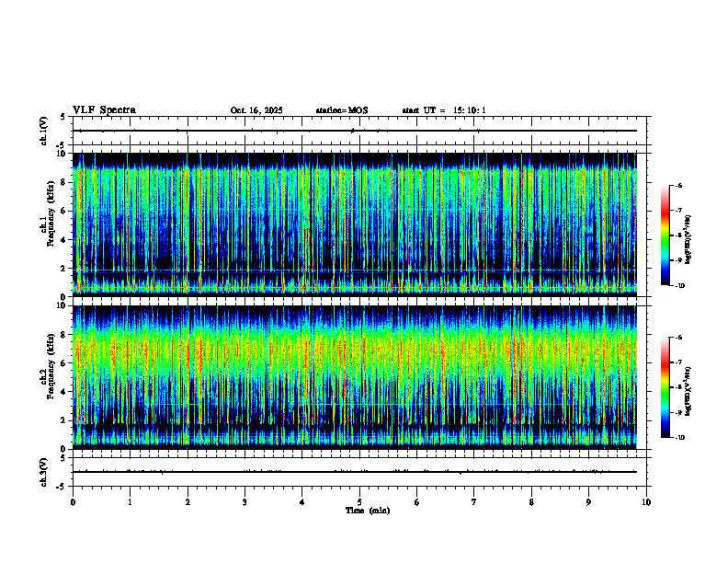Click the ch.2 color bar log(PSD) unit label
The height and width of the screenshot is (563, 728).
pyautogui.click(x=688, y=391)
